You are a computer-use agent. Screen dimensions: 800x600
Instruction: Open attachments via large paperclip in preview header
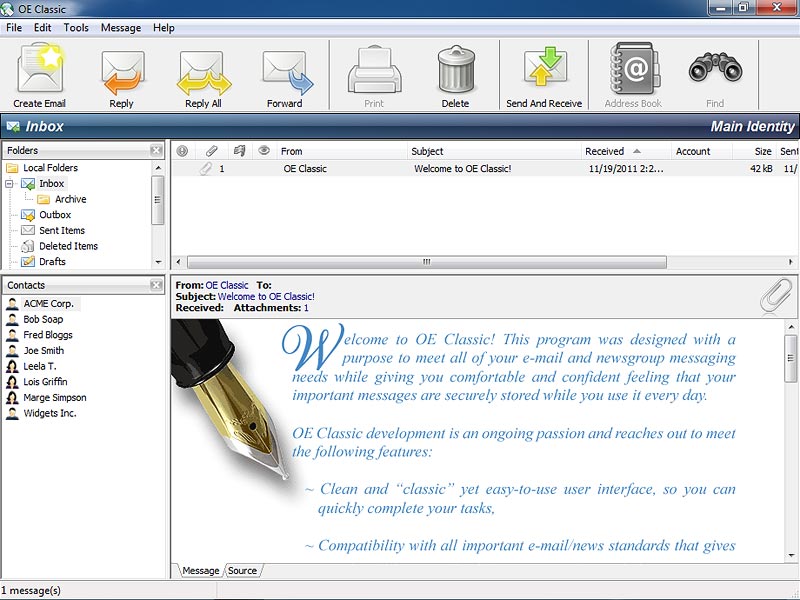[x=776, y=295]
